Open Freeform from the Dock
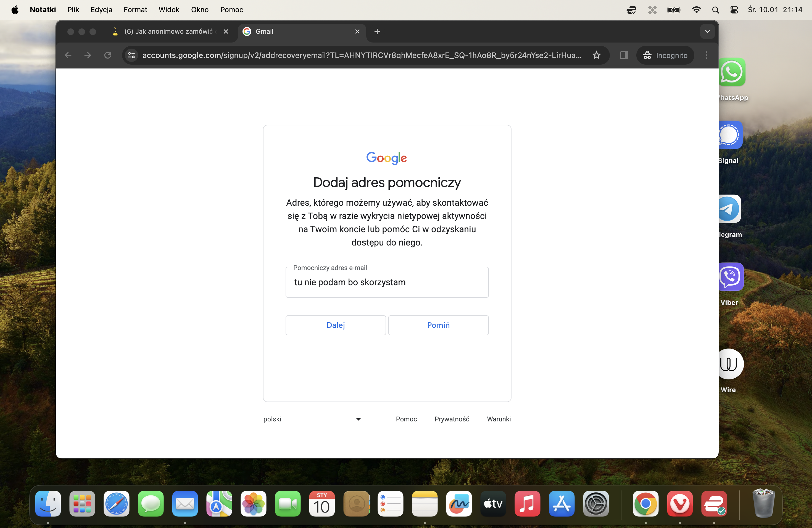Screen dimensions: 812x528 [x=459, y=503]
